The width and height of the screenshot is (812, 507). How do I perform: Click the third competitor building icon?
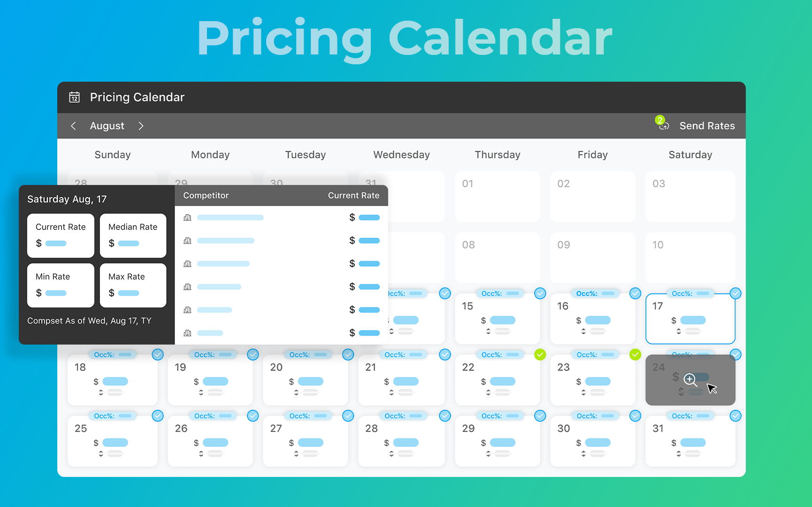click(x=187, y=263)
